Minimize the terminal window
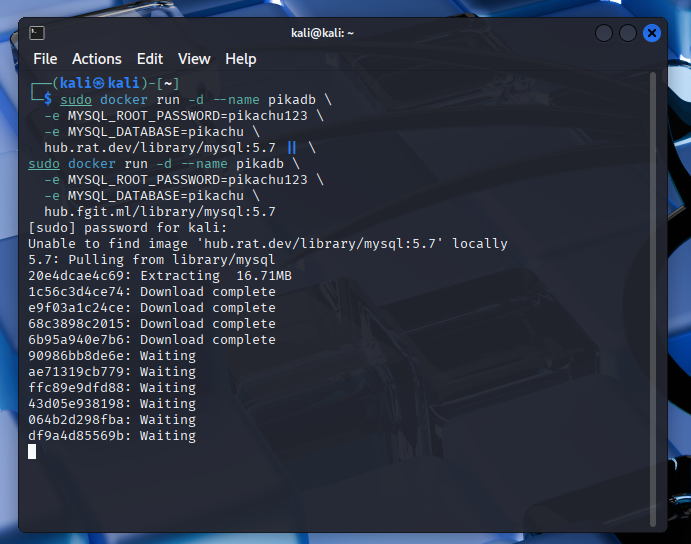The width and height of the screenshot is (691, 544). (604, 33)
